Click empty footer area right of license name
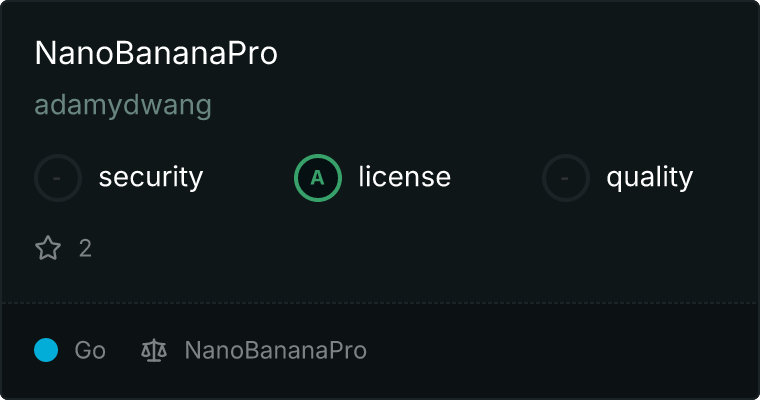Screen dimensions: 760x400 (560, 350)
